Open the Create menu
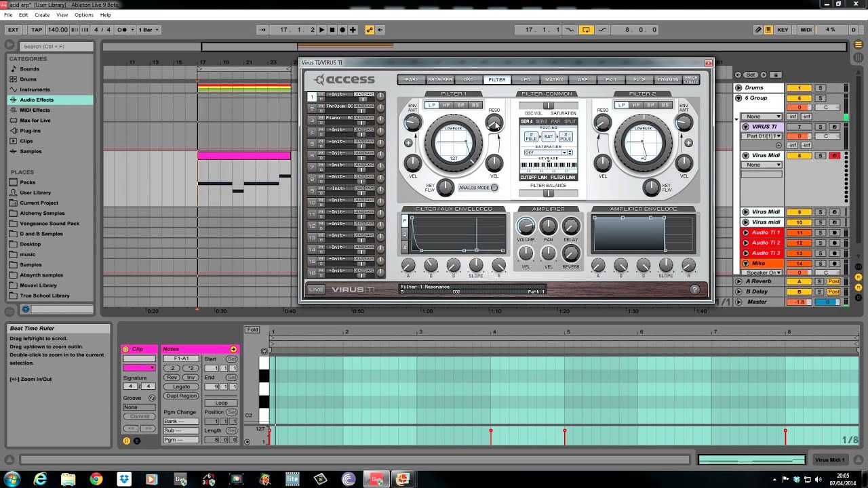868x488 pixels. point(42,15)
